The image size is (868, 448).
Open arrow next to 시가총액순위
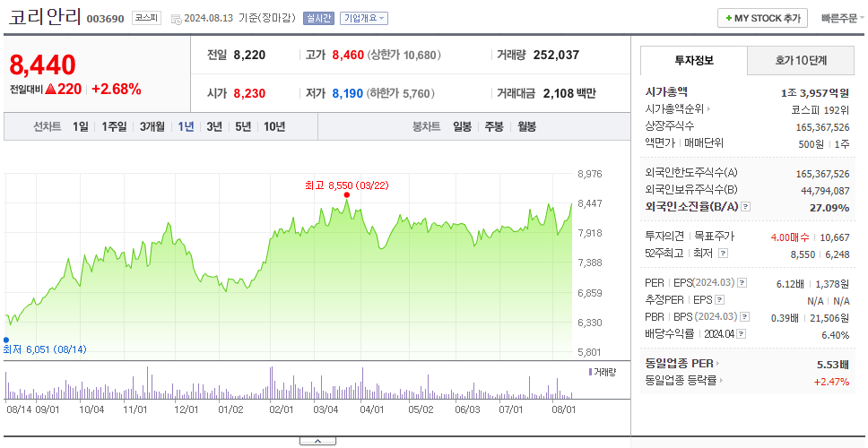point(708,109)
